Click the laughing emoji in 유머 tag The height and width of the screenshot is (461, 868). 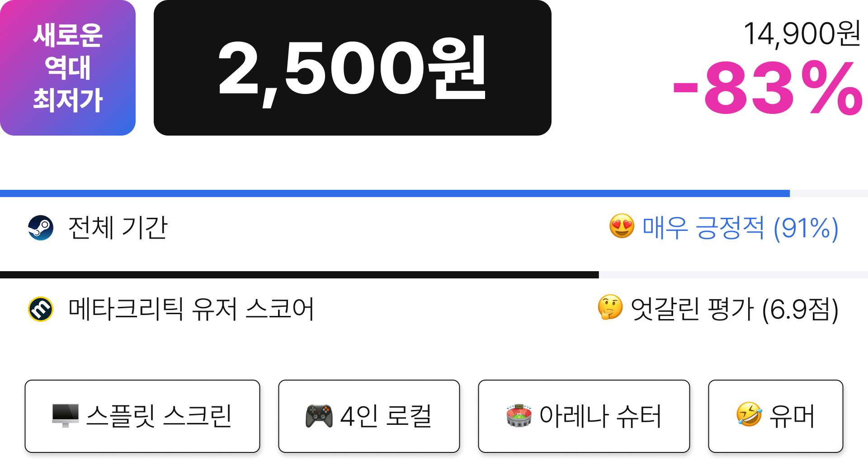click(x=749, y=414)
